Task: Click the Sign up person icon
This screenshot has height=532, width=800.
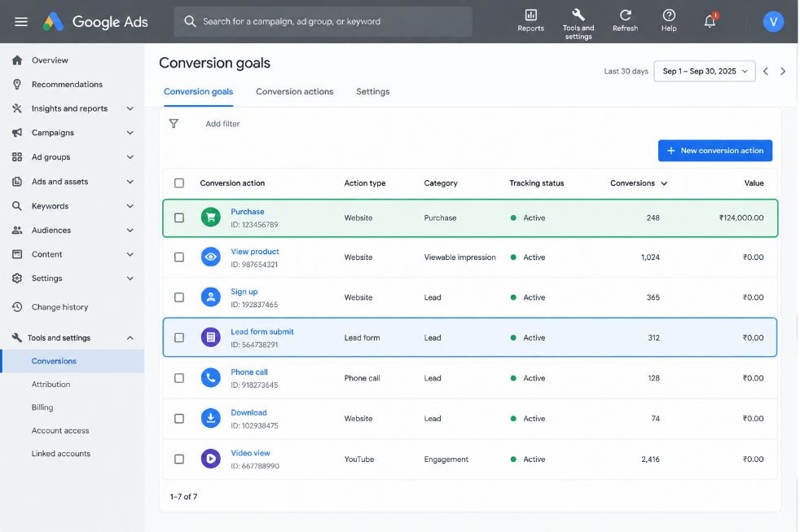Action: click(x=211, y=297)
